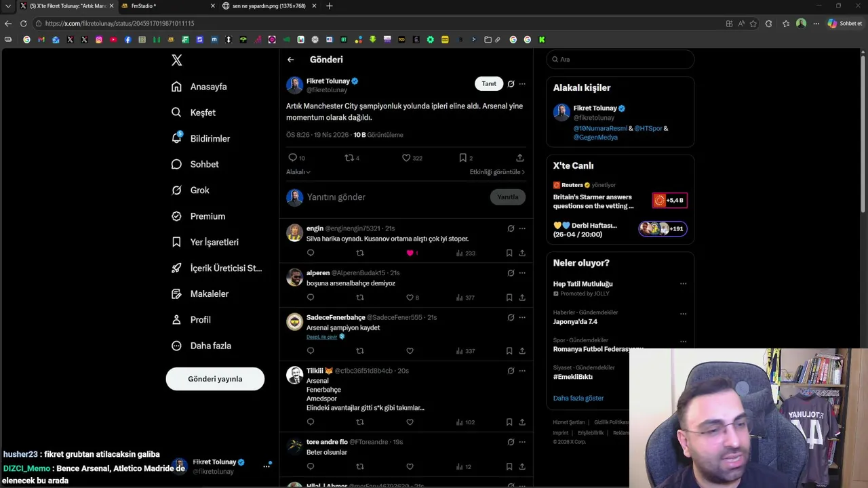Bookmark this page with star icon
868x488 pixels.
click(x=753, y=24)
